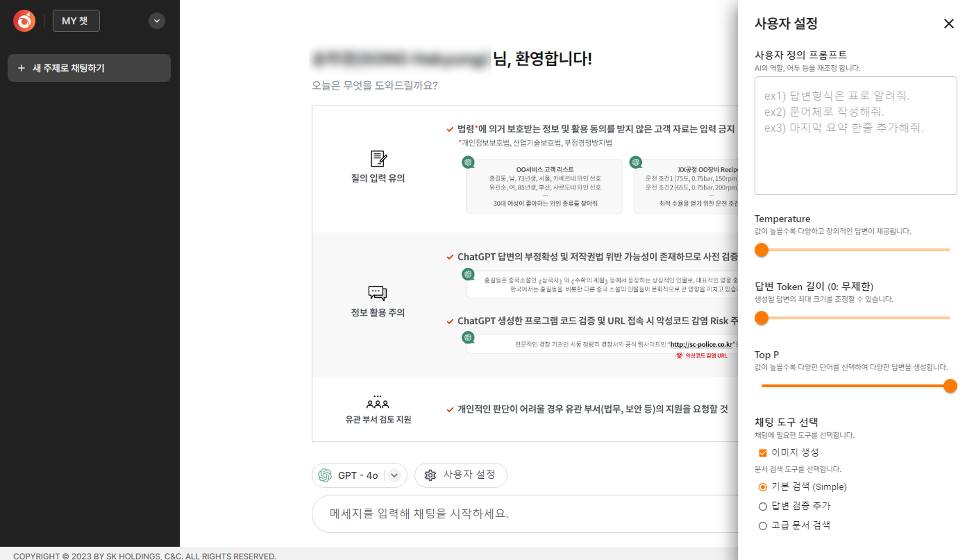Open the sc-police.co.kr link
The width and height of the screenshot is (974, 560).
pyautogui.click(x=701, y=344)
